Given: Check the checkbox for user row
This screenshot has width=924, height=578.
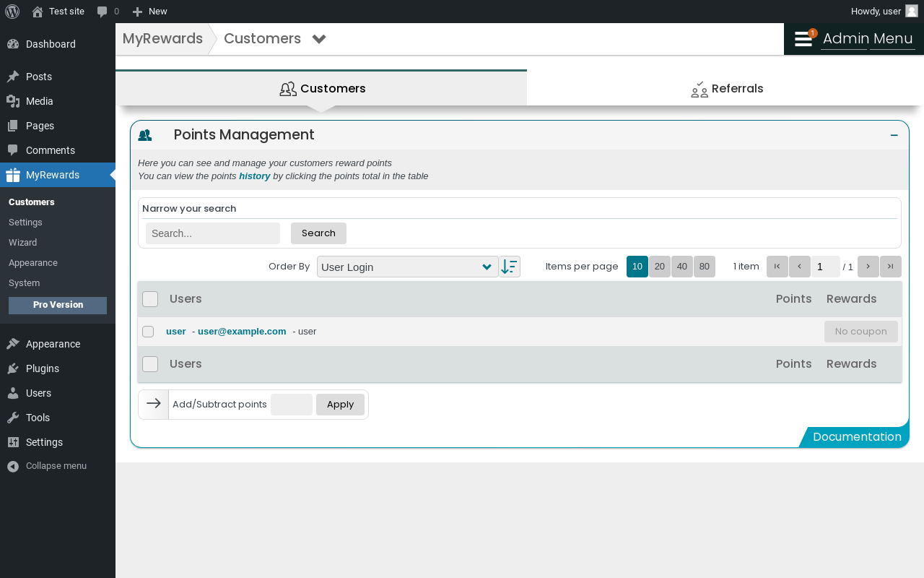Looking at the screenshot, I should coord(148,332).
